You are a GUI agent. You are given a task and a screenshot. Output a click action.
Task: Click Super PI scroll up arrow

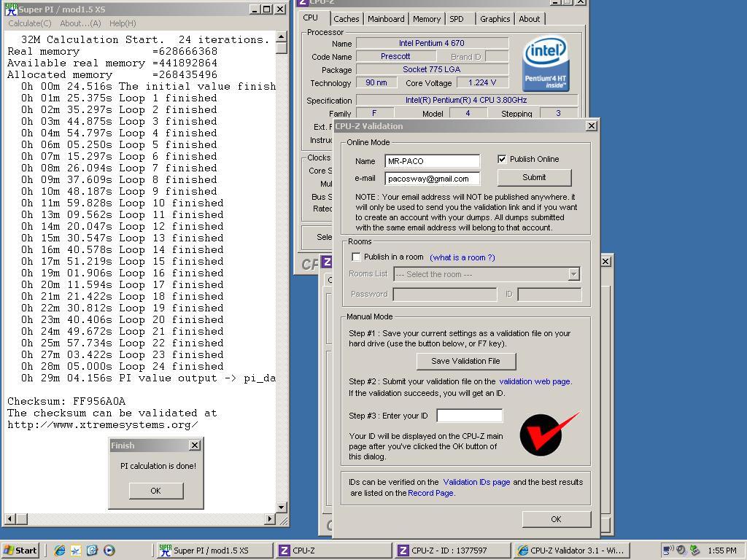coord(282,36)
